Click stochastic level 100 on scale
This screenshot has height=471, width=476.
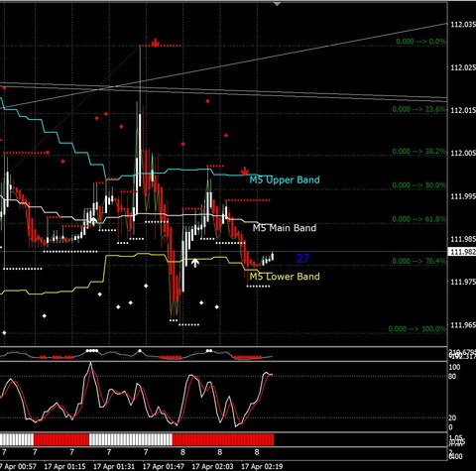(454, 367)
